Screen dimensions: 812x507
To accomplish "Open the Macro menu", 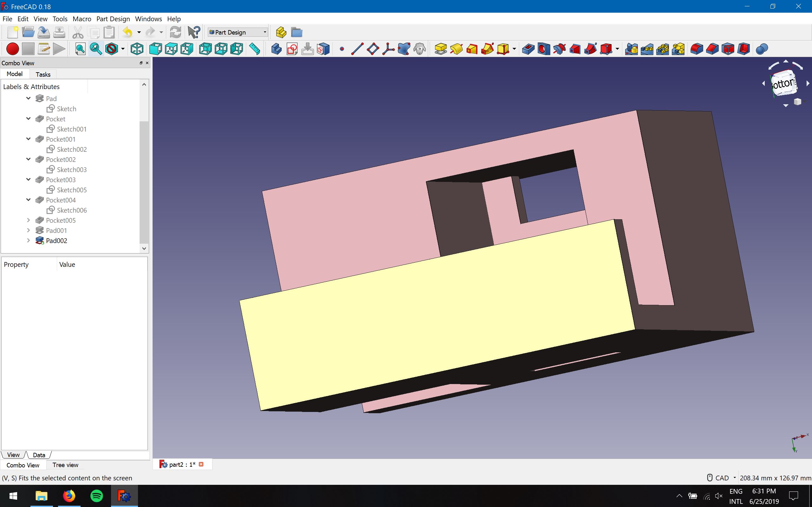I will point(82,19).
